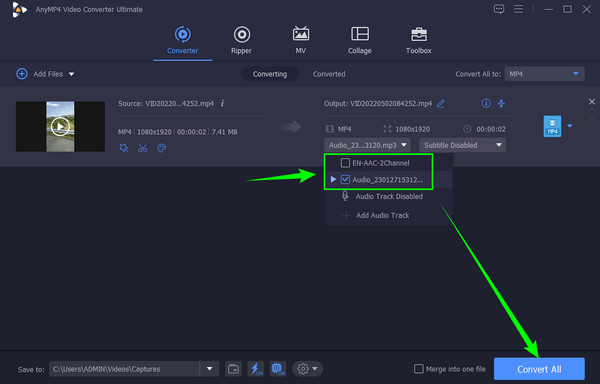This screenshot has width=600, height=384.
Task: Click the 7.41 MB file size
Action: click(224, 132)
